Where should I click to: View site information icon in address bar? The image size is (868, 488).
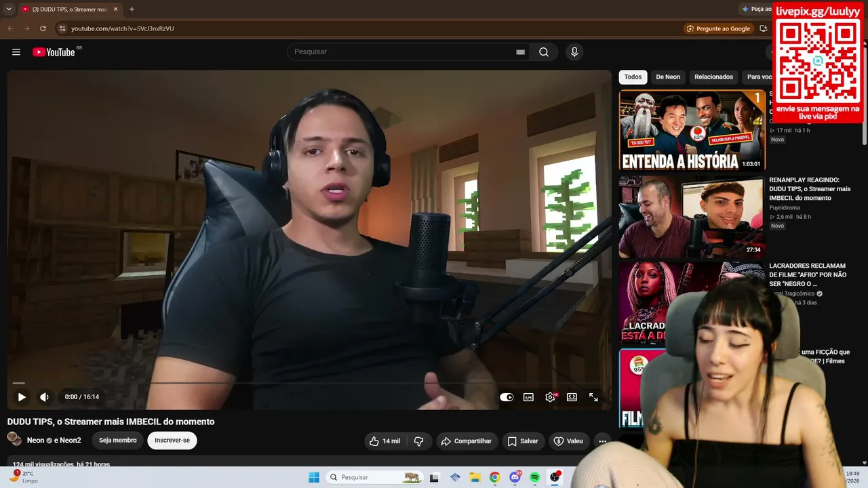[62, 28]
